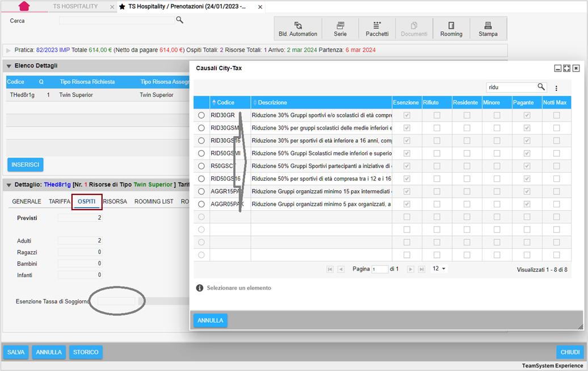Open rows-per-page dropdown showing 12
Screen dimensions: 588x371
(439, 269)
